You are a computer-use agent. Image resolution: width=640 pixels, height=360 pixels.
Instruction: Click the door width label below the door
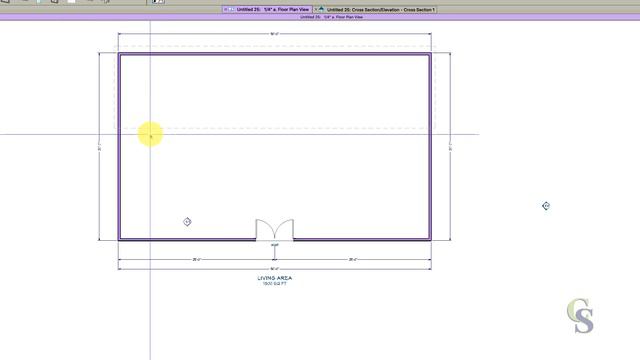click(x=275, y=245)
